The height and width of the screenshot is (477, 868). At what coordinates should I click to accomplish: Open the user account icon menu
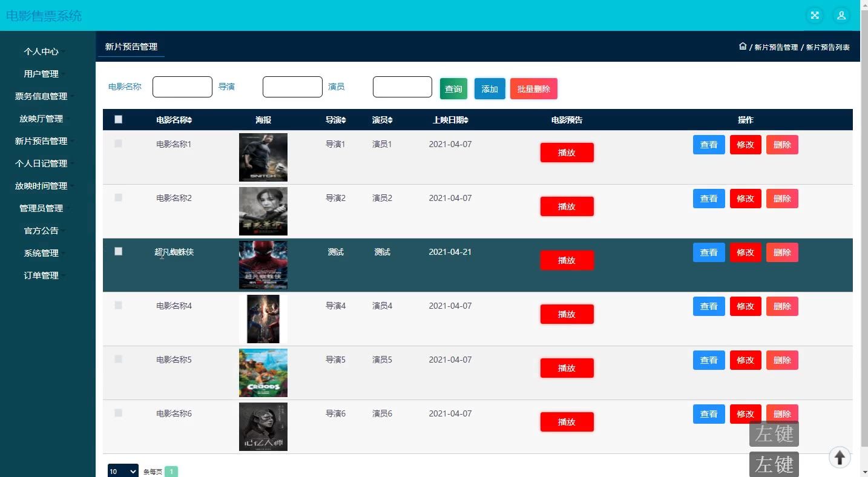tap(841, 16)
